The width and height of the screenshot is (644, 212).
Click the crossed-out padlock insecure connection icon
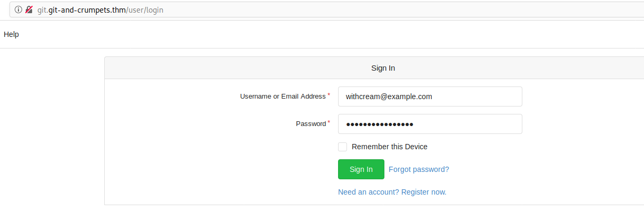[29, 9]
